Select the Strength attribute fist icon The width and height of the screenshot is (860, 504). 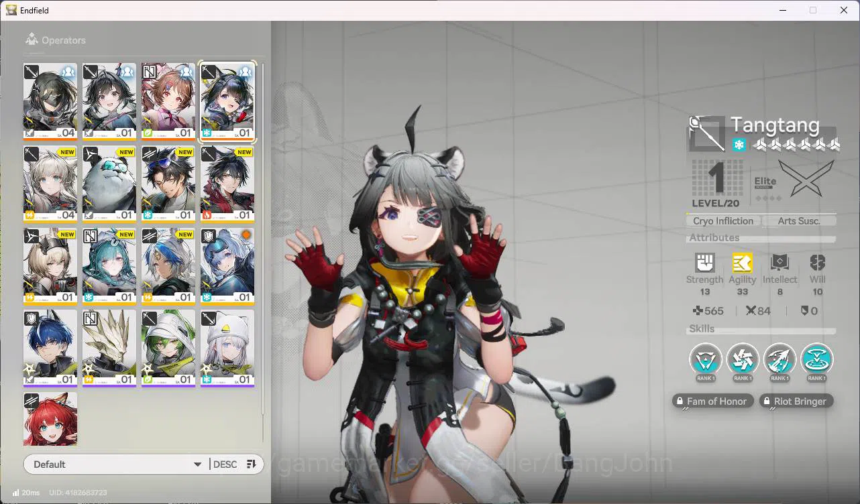click(704, 263)
